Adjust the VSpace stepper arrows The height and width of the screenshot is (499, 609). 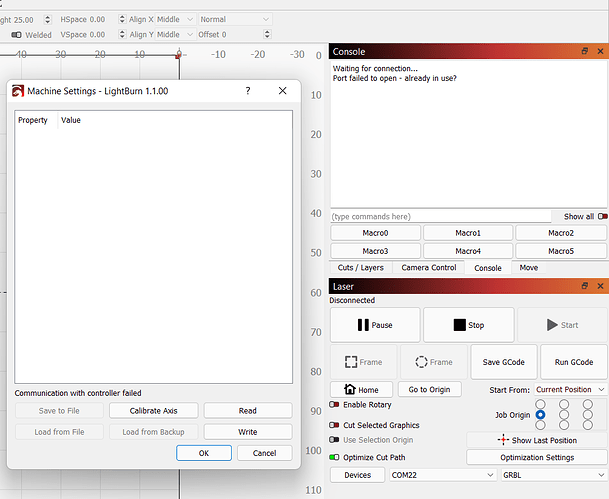122,35
